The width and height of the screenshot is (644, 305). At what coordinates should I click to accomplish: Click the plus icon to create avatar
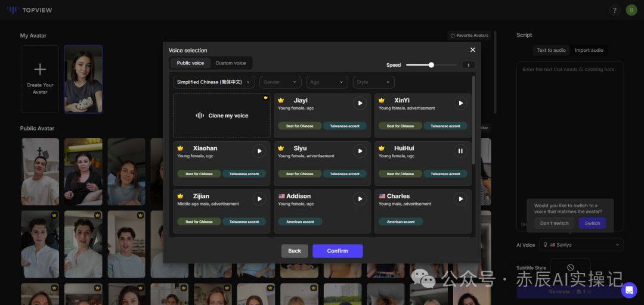(x=40, y=70)
